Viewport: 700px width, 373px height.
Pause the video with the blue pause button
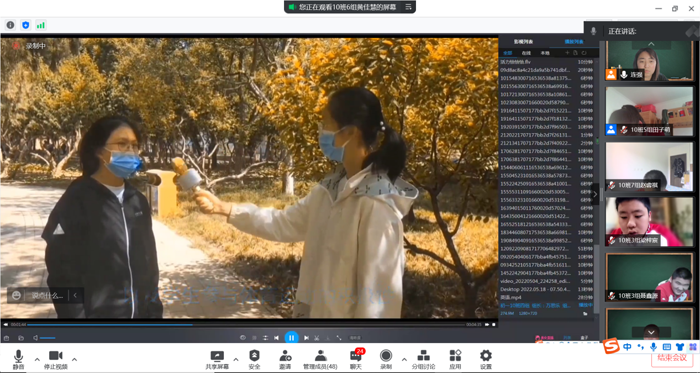pos(292,338)
